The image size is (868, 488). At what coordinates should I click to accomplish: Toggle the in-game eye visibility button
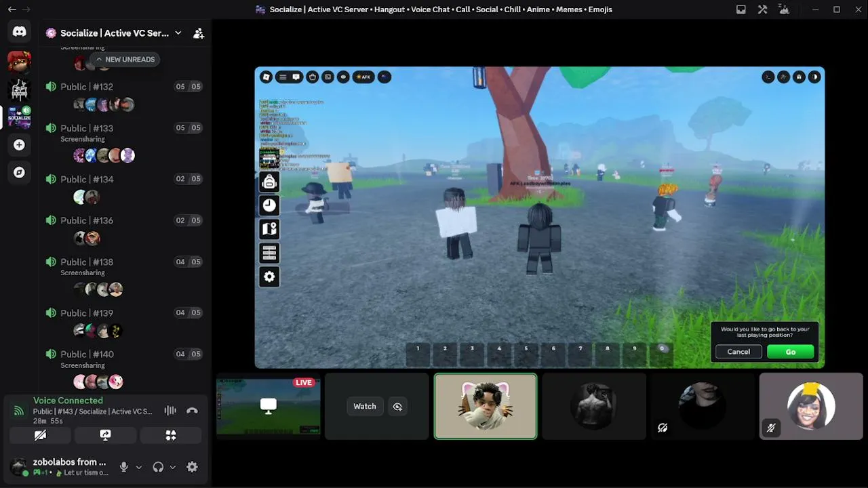coord(343,77)
